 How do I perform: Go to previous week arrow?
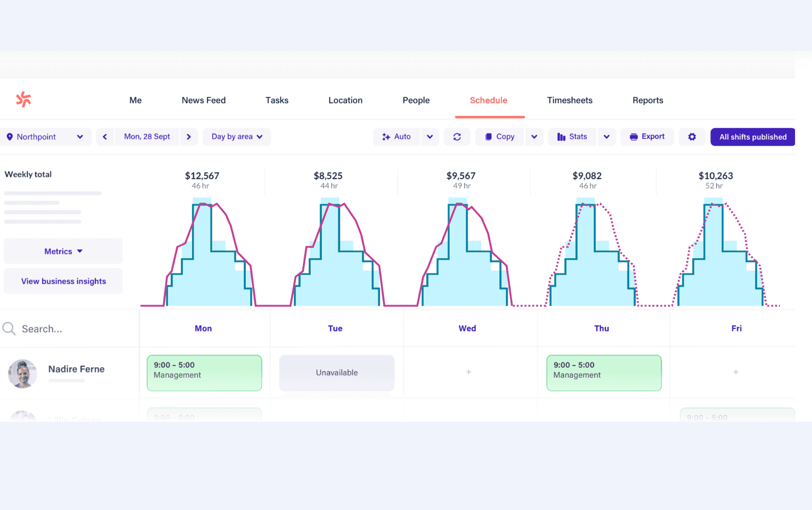tap(105, 137)
